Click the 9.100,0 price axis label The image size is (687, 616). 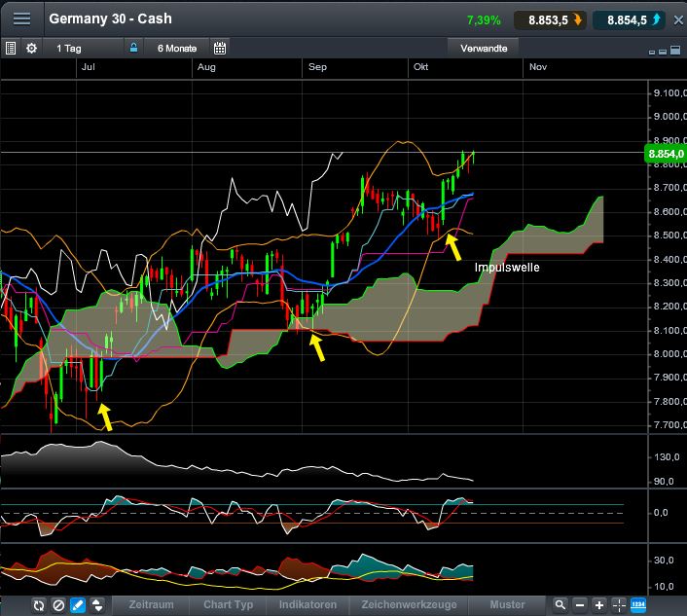(669, 92)
